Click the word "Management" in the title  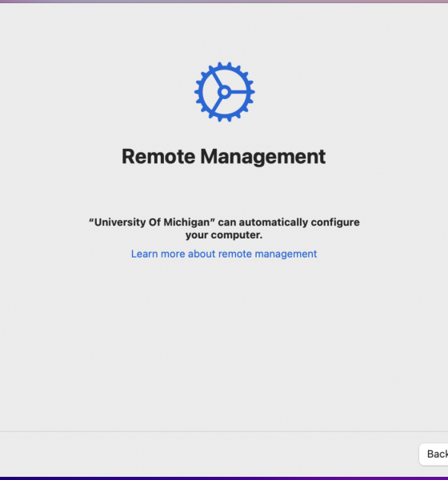pos(262,157)
